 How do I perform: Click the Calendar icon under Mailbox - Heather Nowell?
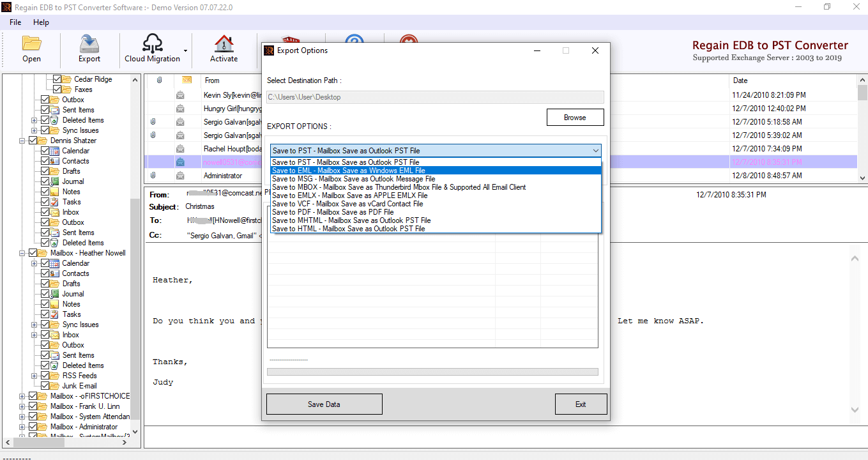[x=55, y=263]
